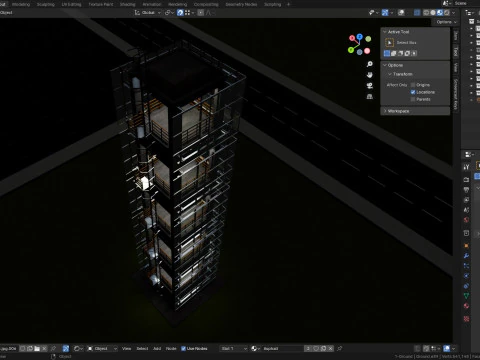Open the material Slot 1 dropdown
Screen dimensions: 480x360
coord(234,348)
